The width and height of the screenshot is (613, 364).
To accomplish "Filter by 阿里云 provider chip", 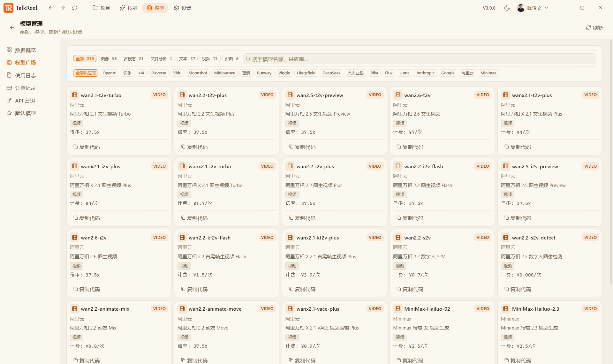I will point(467,73).
